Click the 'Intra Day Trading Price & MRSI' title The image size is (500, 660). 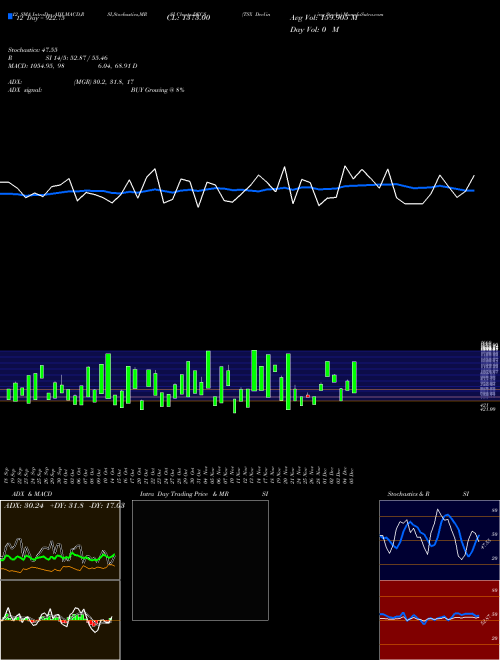pyautogui.click(x=204, y=494)
